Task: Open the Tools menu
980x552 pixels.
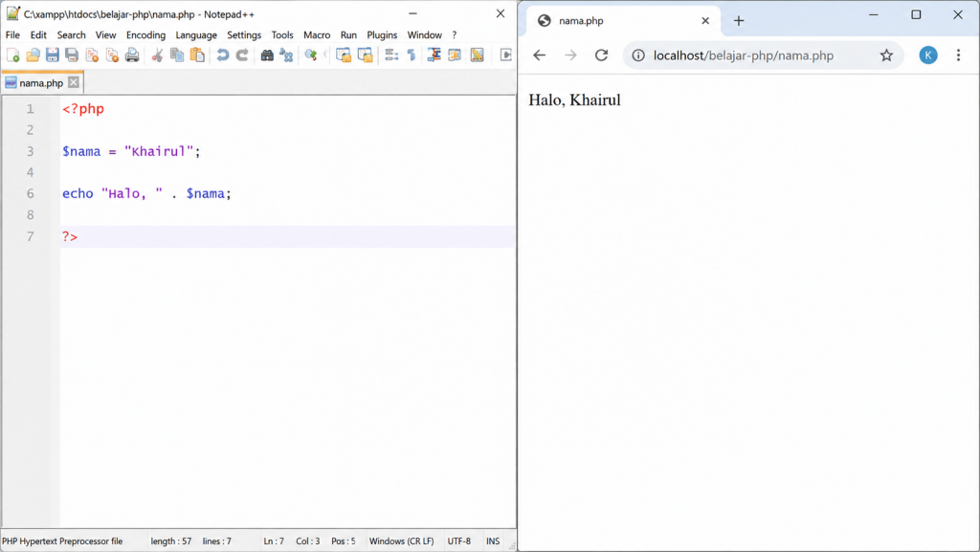Action: point(282,35)
